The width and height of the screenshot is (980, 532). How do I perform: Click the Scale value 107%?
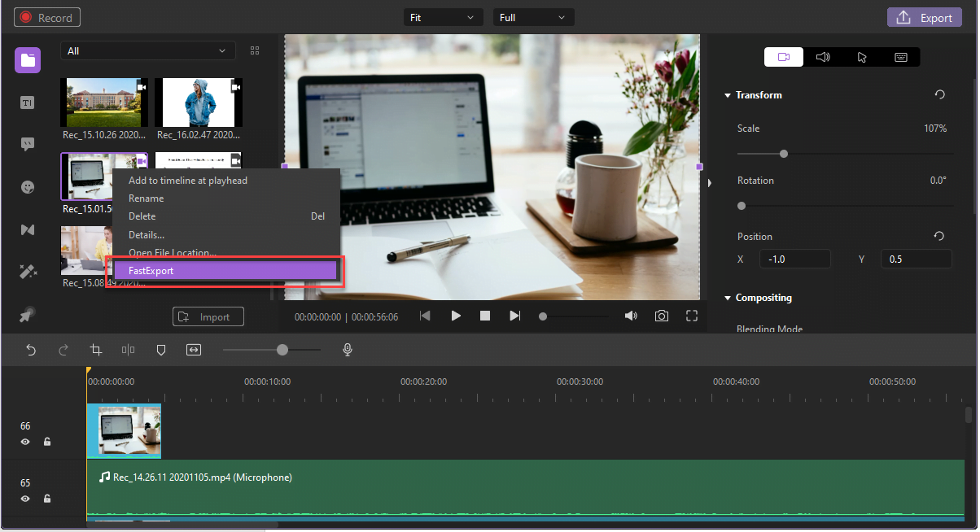pos(935,129)
